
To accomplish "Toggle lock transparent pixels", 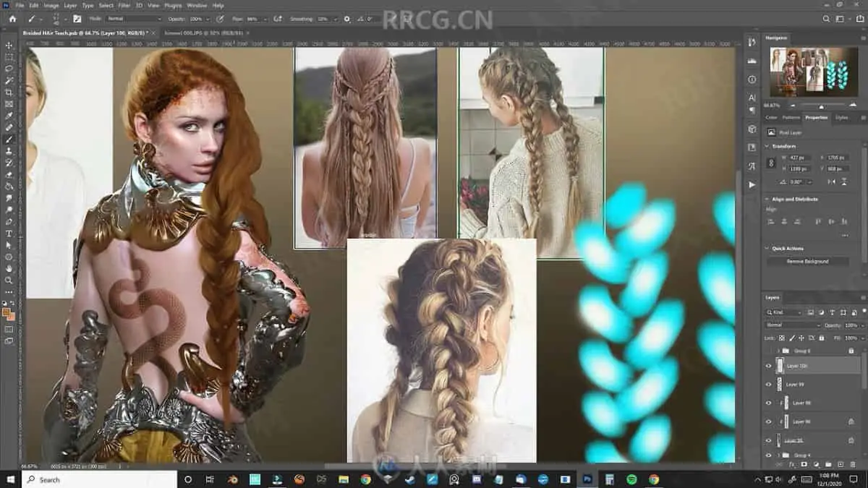I will 780,338.
